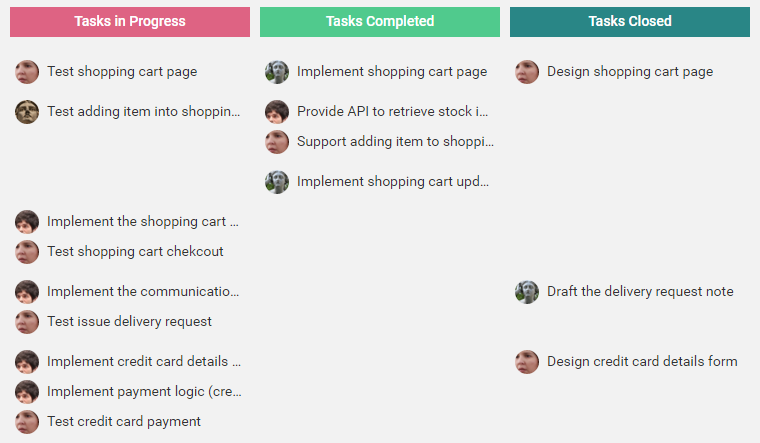The image size is (760, 443).
Task: Select the Tasks Closed column header
Action: pos(630,22)
